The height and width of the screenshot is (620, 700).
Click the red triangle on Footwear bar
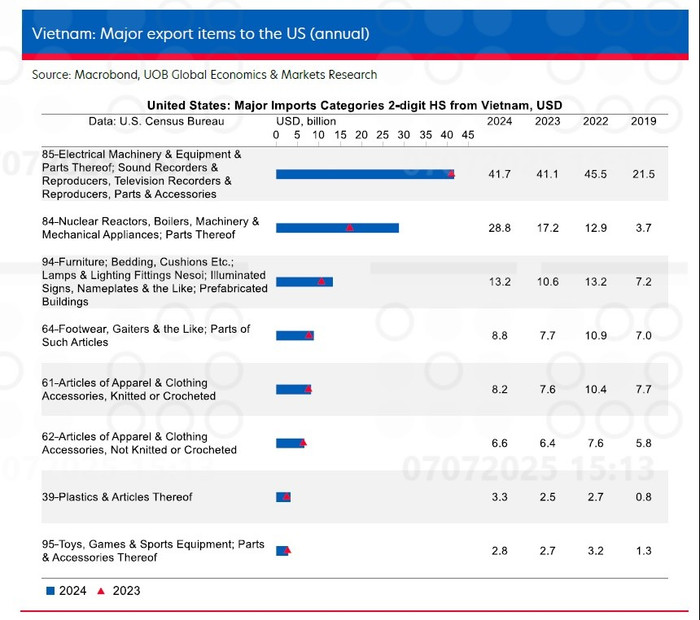[x=309, y=335]
